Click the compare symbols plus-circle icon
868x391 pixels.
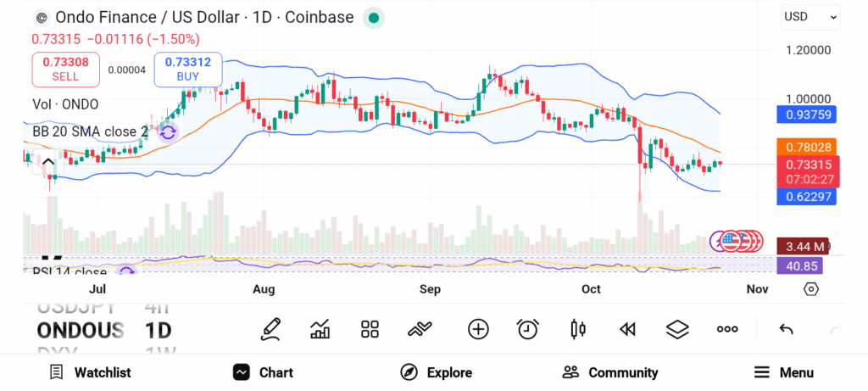pyautogui.click(x=478, y=329)
